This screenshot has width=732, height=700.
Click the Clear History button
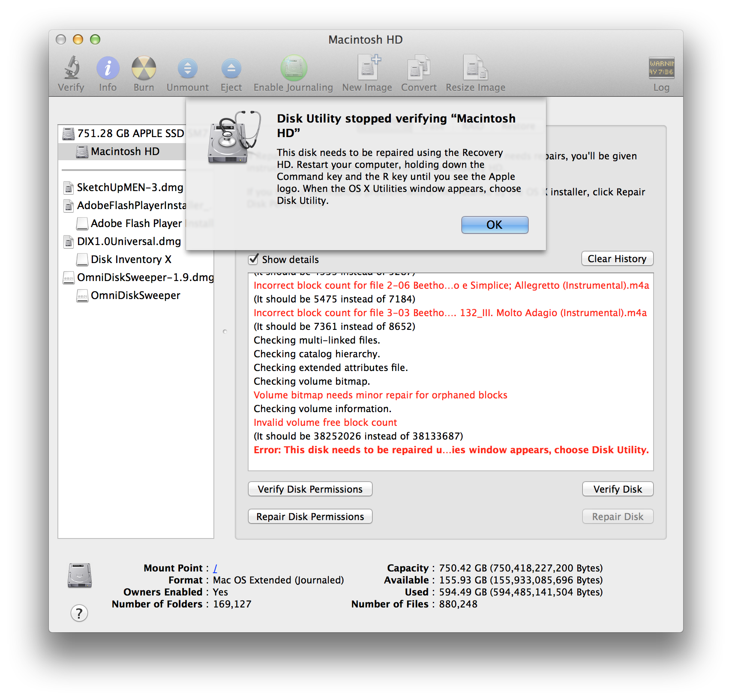click(x=617, y=259)
